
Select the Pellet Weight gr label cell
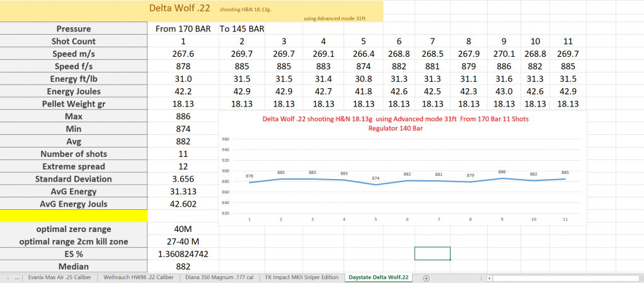coord(74,104)
